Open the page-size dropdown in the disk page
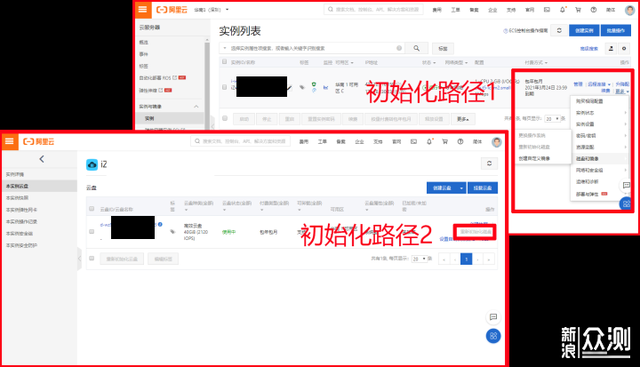The image size is (640, 367). (419, 259)
